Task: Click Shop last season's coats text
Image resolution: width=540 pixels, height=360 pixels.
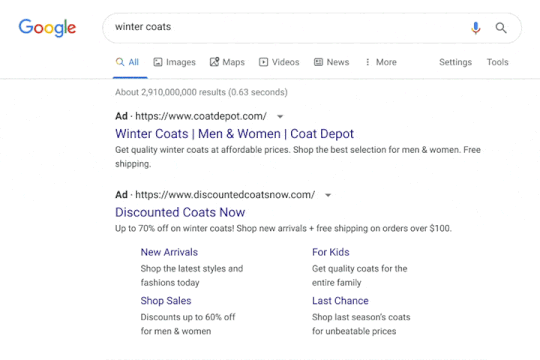Action: pos(361,324)
